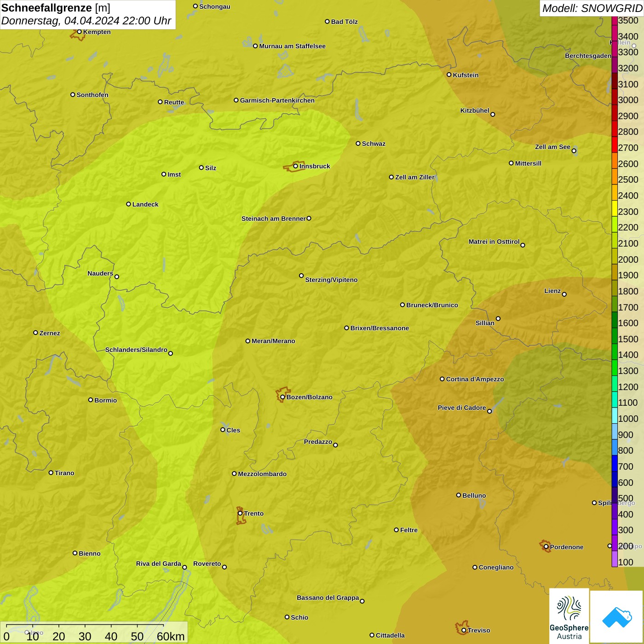Click the Predazzo label

coord(318,442)
